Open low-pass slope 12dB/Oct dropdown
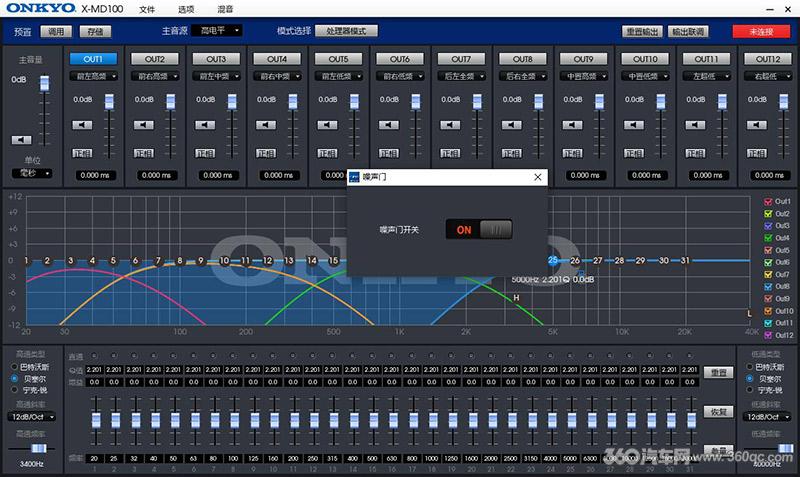The image size is (800, 477). [x=767, y=417]
